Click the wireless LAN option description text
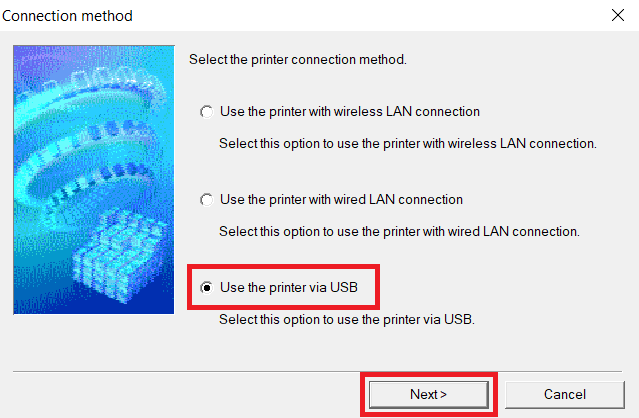The image size is (639, 418). click(408, 143)
